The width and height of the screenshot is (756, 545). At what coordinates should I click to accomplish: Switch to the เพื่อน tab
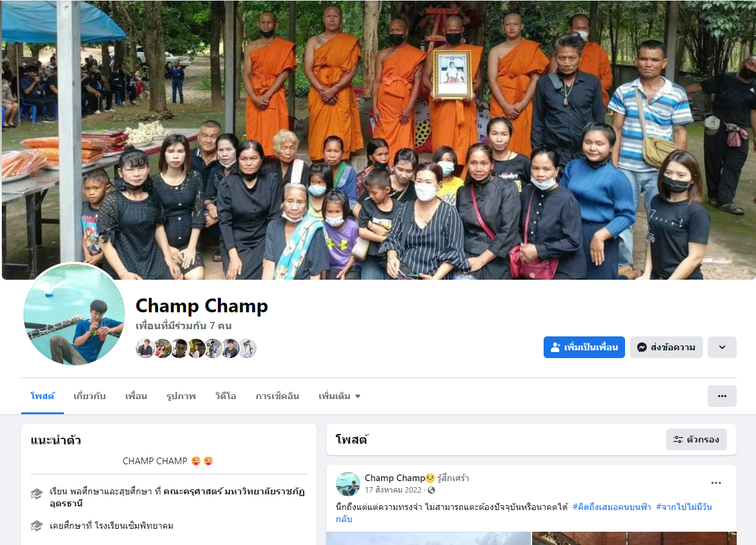[x=136, y=396]
